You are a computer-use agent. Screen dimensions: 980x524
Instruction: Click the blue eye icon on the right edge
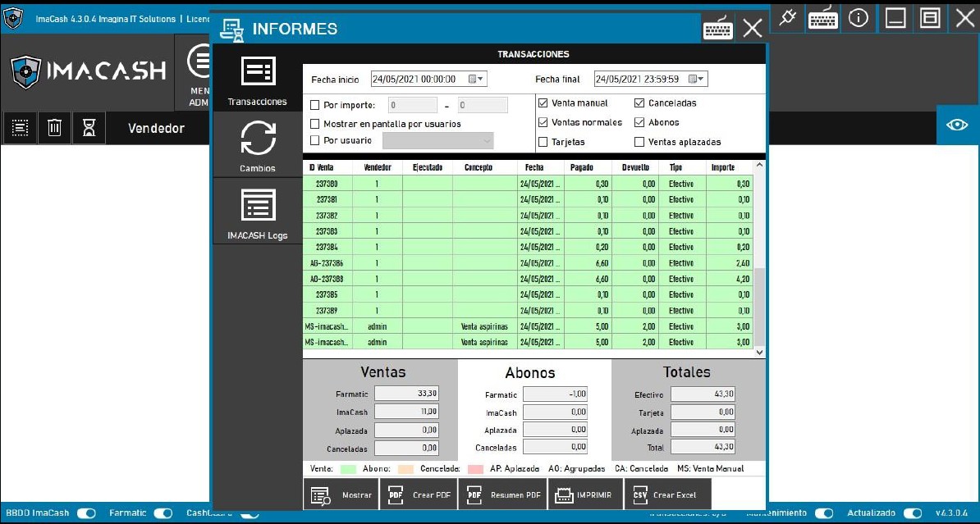pyautogui.click(x=958, y=126)
